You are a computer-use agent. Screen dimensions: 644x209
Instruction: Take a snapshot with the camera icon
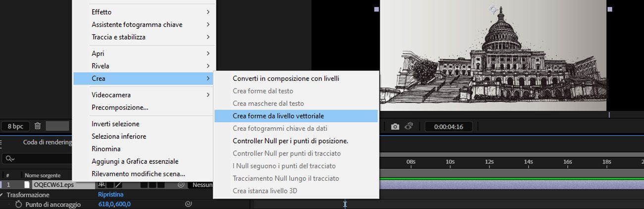[395, 127]
